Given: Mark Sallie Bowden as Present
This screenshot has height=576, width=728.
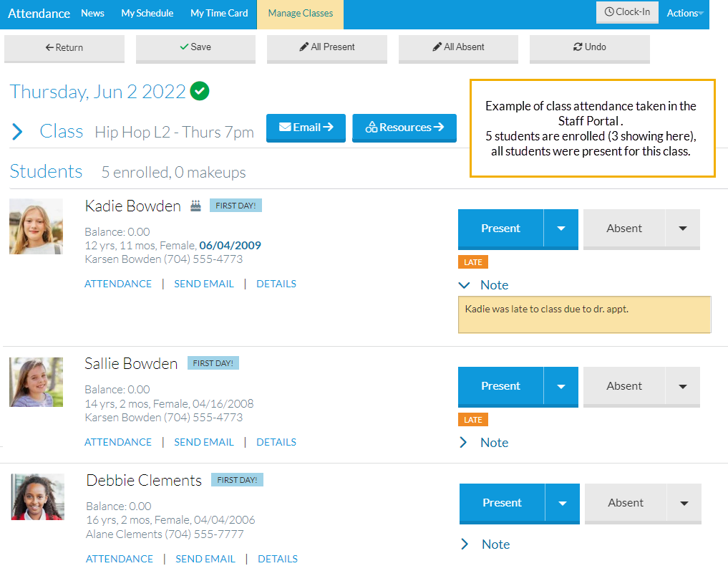Looking at the screenshot, I should coord(500,386).
